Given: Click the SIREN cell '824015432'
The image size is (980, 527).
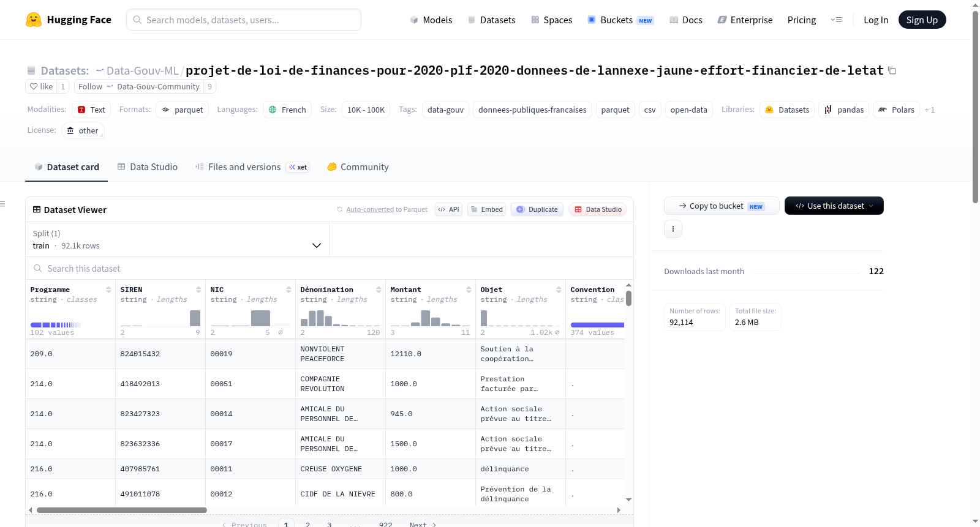Looking at the screenshot, I should click(x=160, y=354).
